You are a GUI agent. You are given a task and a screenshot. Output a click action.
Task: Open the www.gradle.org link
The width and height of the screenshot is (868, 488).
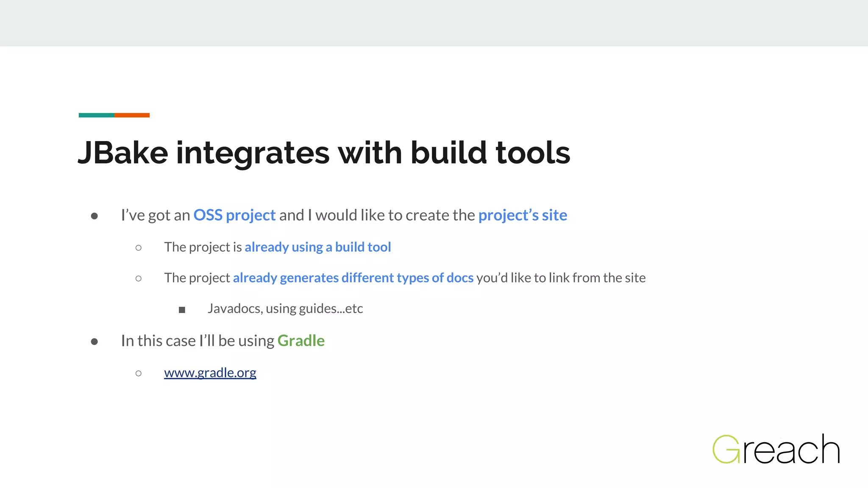pos(210,373)
